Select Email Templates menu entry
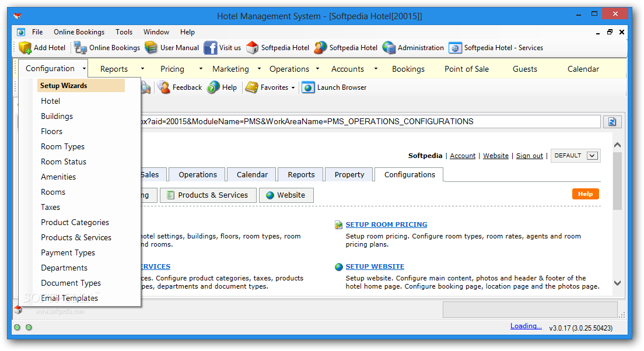This screenshot has width=644, height=351. click(x=69, y=299)
